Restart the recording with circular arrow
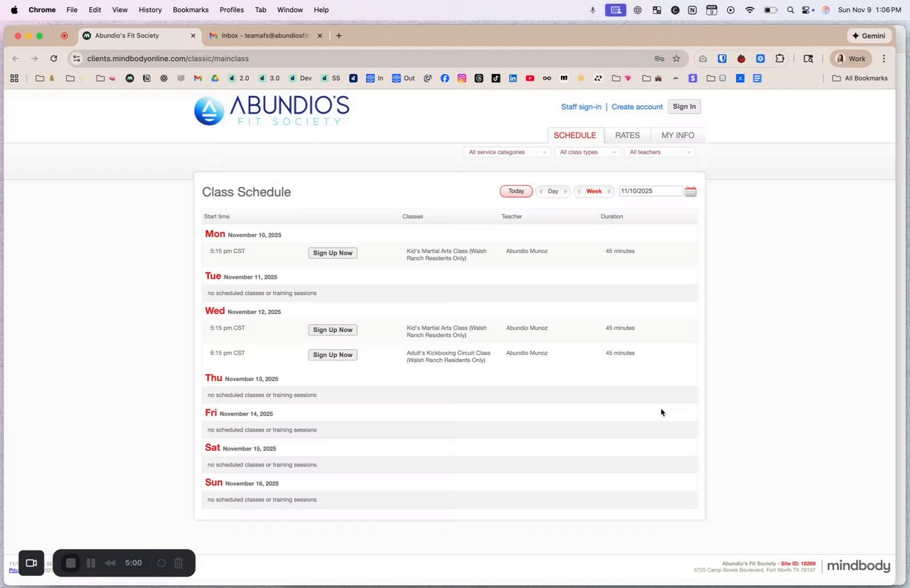The width and height of the screenshot is (910, 588). coord(161,563)
